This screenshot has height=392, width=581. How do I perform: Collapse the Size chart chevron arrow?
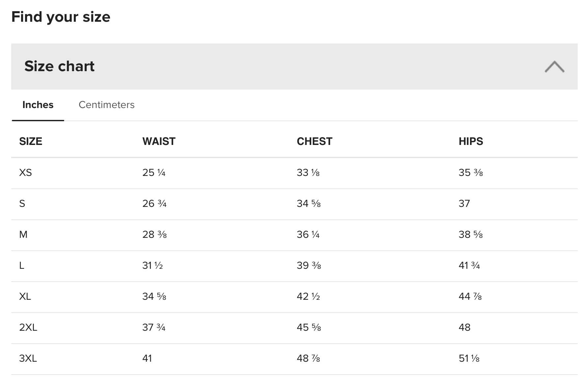point(554,67)
